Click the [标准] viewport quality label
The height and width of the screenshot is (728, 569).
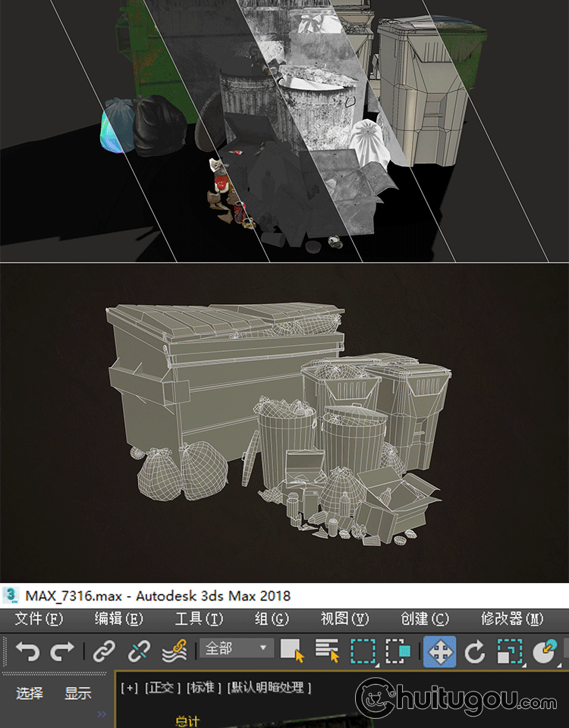203,688
